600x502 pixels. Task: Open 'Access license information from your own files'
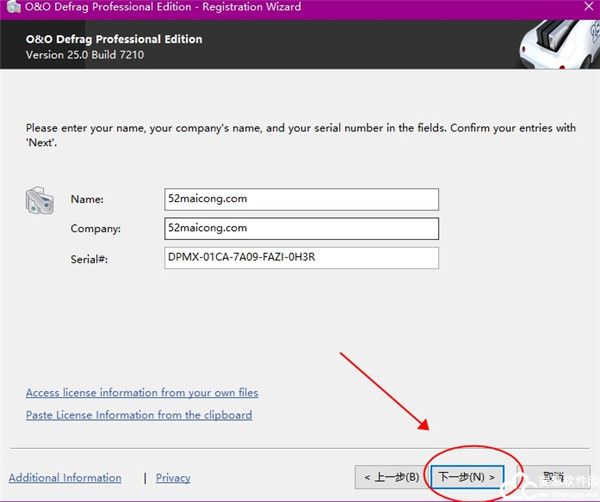pyautogui.click(x=142, y=393)
